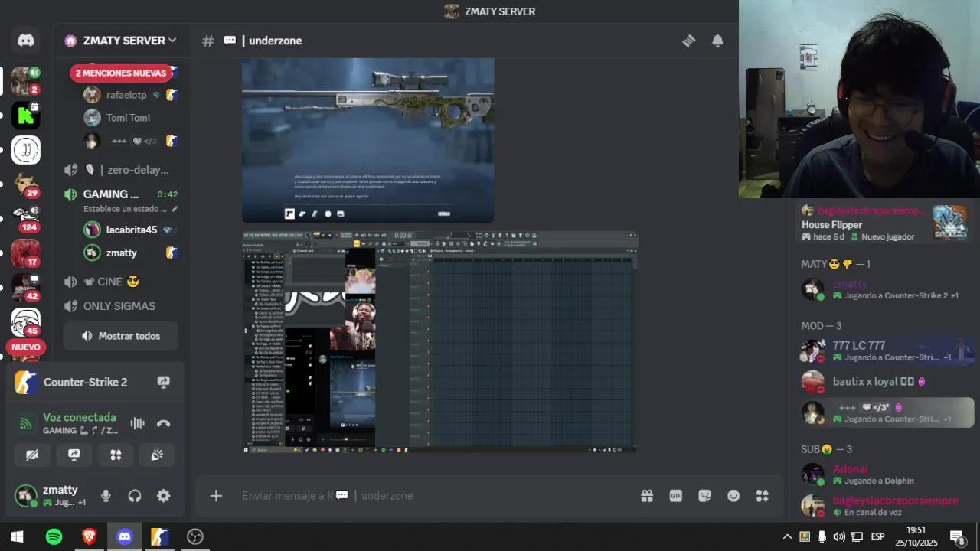Select the GAMING voice channel

pos(111,194)
